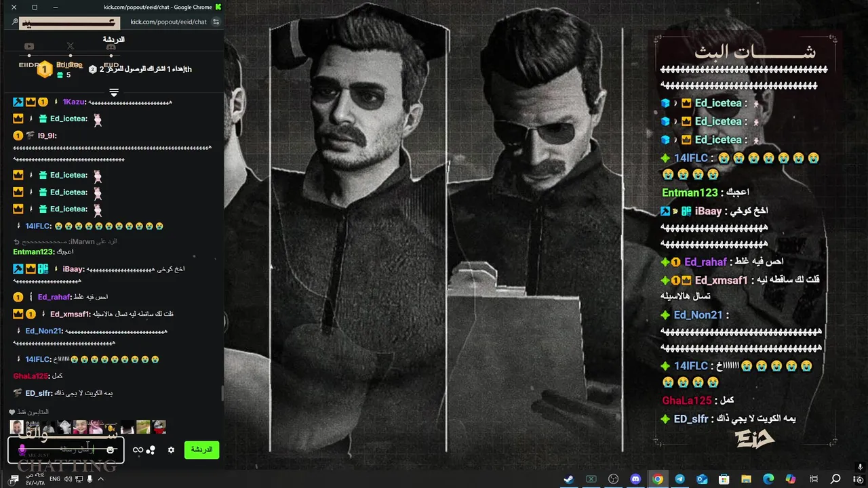Open chat settings gear icon
Viewport: 868px width, 488px height.
pyautogui.click(x=171, y=450)
